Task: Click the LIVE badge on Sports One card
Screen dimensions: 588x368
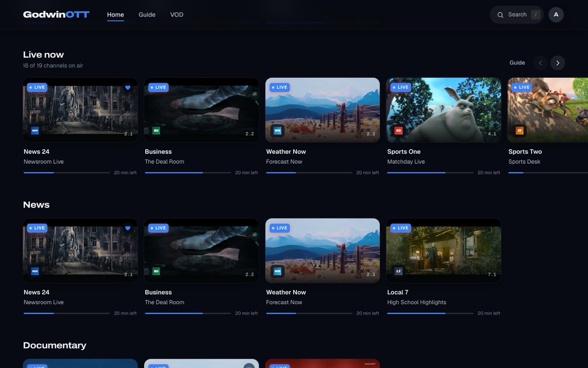Action: point(401,87)
